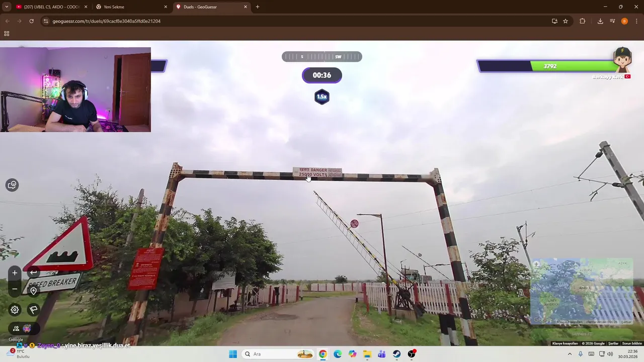
Task: Select the Duels - GeoGuessr tab
Action: [211, 7]
